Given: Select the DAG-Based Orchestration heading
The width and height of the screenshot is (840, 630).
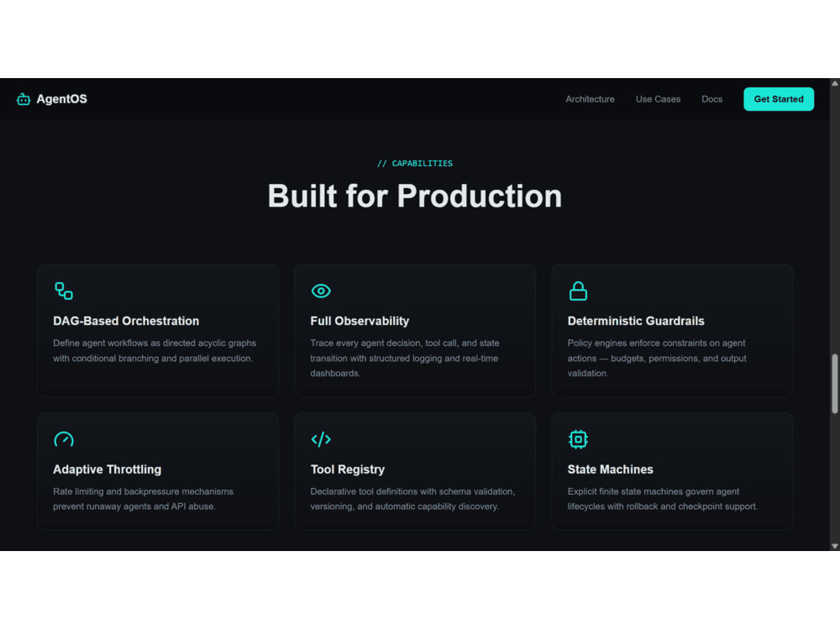Looking at the screenshot, I should tap(126, 321).
